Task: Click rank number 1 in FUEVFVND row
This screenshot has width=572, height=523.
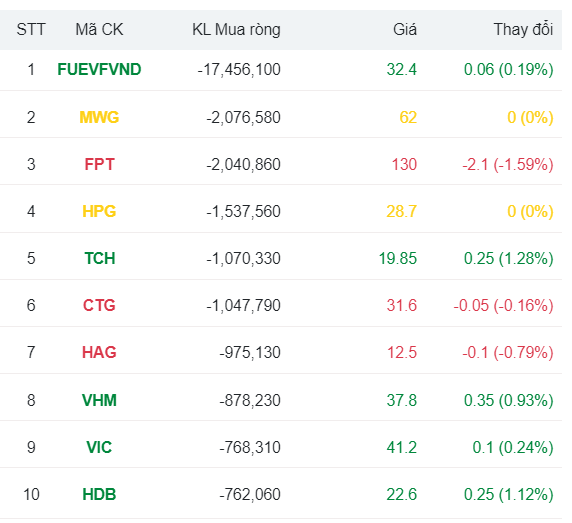Action: [31, 69]
